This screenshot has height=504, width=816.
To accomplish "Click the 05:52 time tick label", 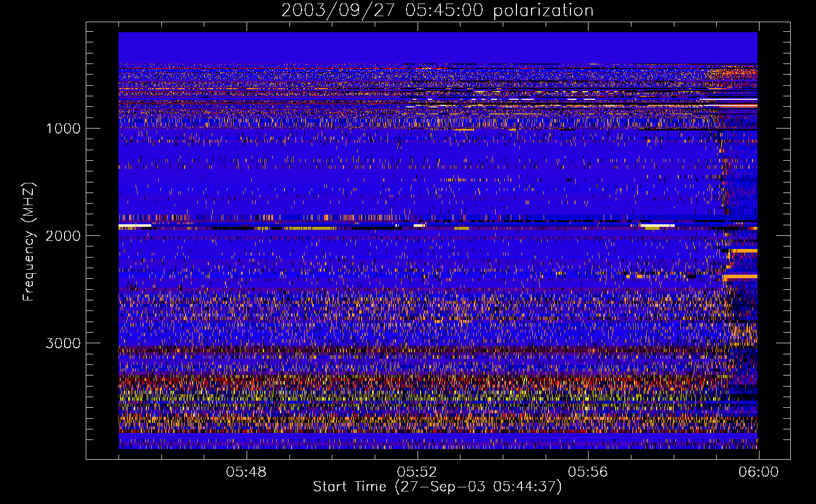I will [x=417, y=472].
